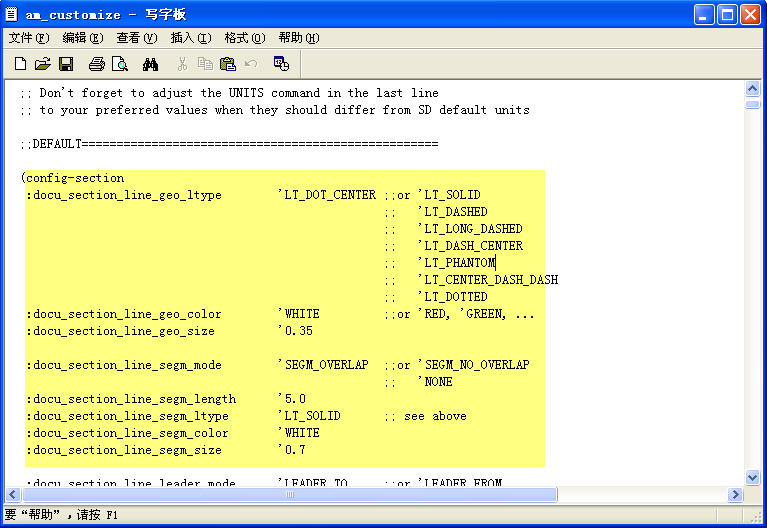The height and width of the screenshot is (528, 767).
Task: Click the '0.35 size value
Action: (x=295, y=331)
